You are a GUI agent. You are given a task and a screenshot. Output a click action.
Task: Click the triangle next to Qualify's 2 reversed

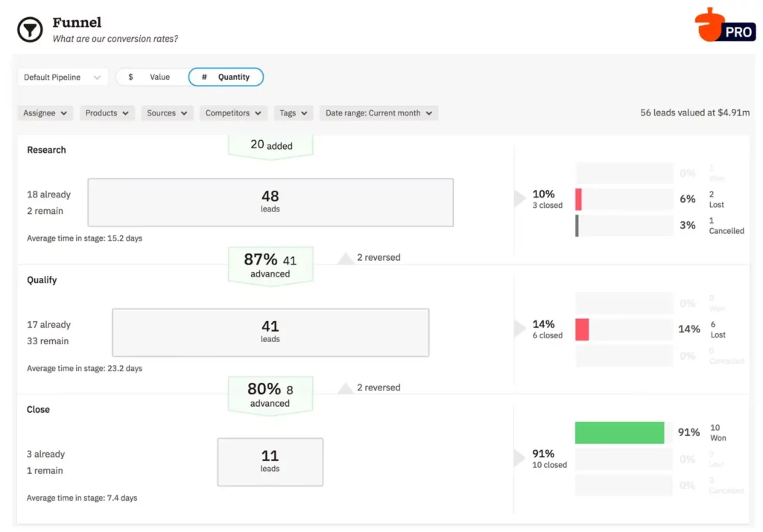pos(346,387)
